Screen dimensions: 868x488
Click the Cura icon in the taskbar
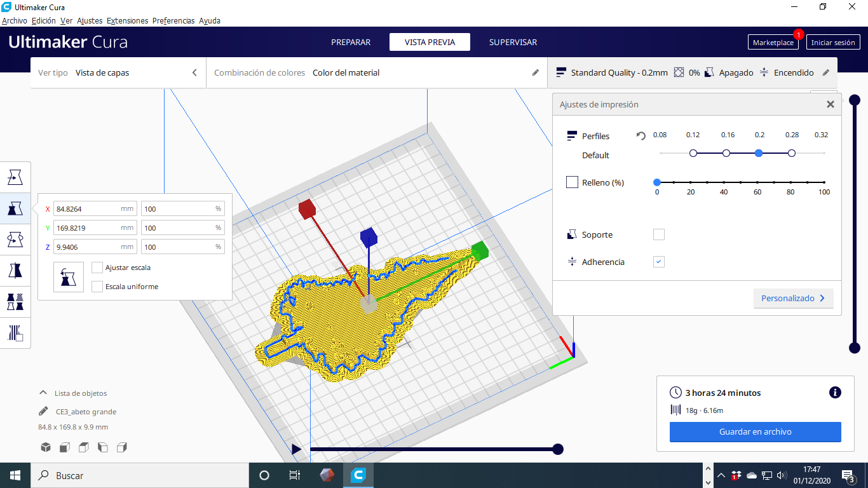(x=358, y=475)
